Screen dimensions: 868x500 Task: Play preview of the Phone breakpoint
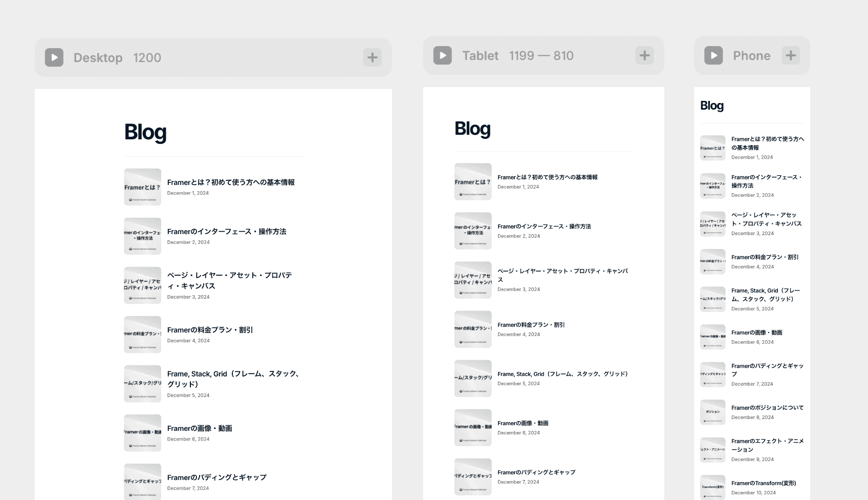713,55
